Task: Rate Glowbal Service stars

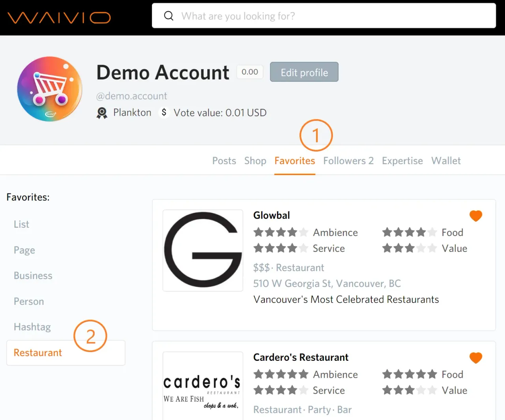Action: pyautogui.click(x=281, y=248)
